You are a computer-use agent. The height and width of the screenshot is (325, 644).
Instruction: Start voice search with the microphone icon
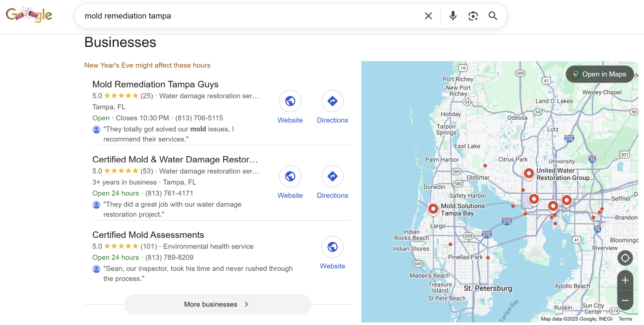453,16
